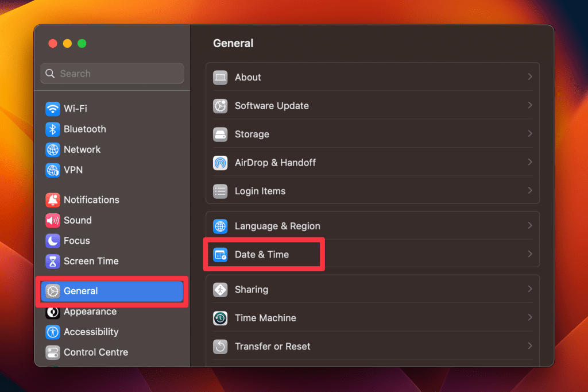Select "Appearance" text in the sidebar
The width and height of the screenshot is (588, 392).
pos(90,312)
